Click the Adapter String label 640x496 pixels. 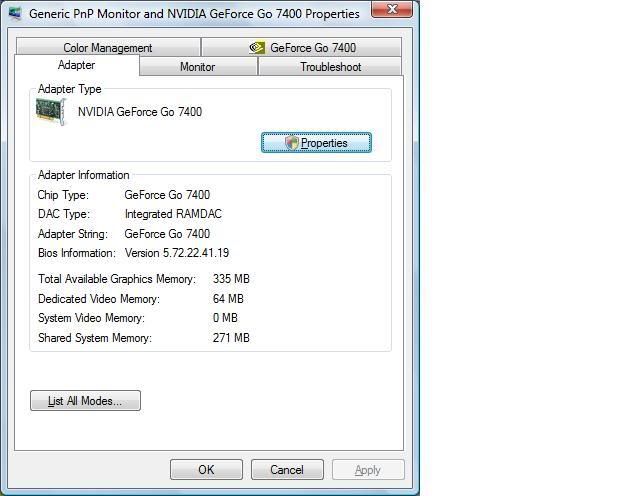click(73, 234)
